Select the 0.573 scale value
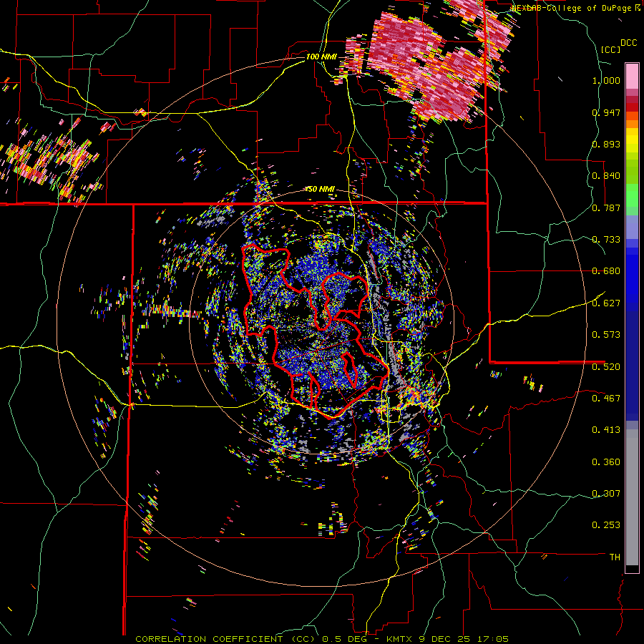 (606, 335)
